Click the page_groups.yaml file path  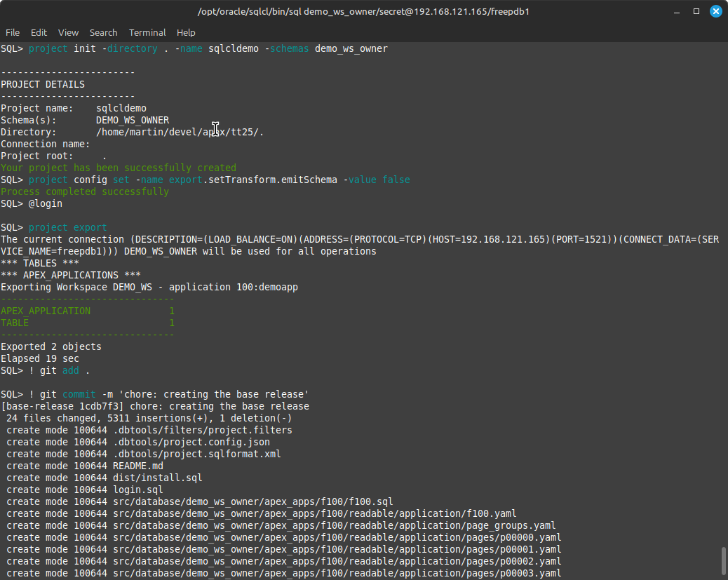click(x=335, y=525)
